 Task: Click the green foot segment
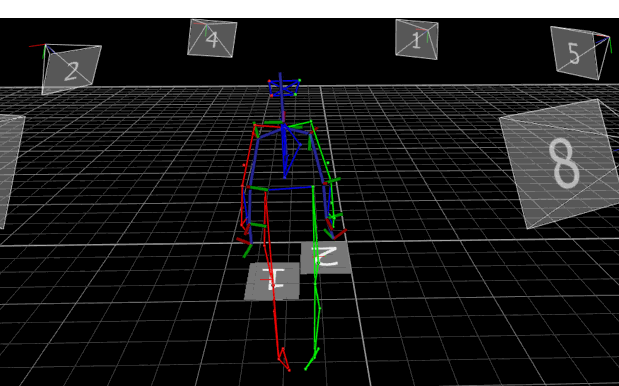[x=311, y=358]
